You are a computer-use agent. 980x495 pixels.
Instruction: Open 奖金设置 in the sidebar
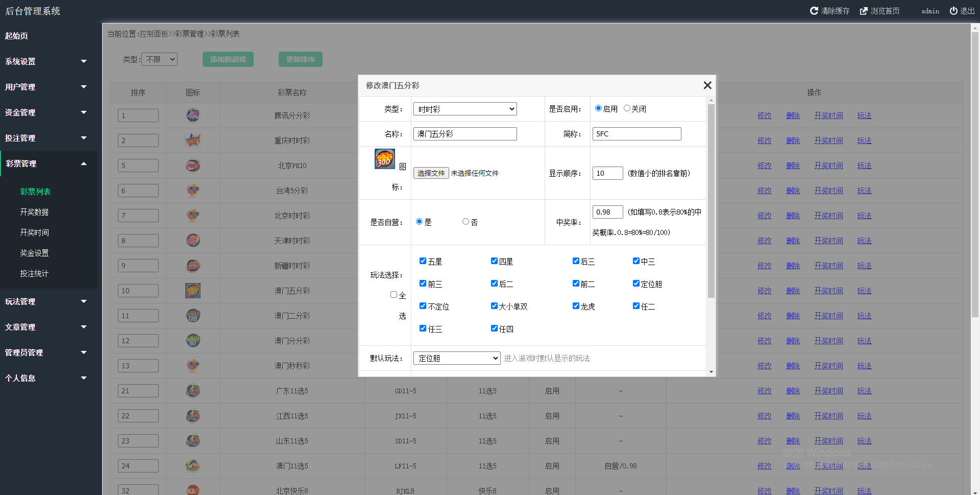34,253
